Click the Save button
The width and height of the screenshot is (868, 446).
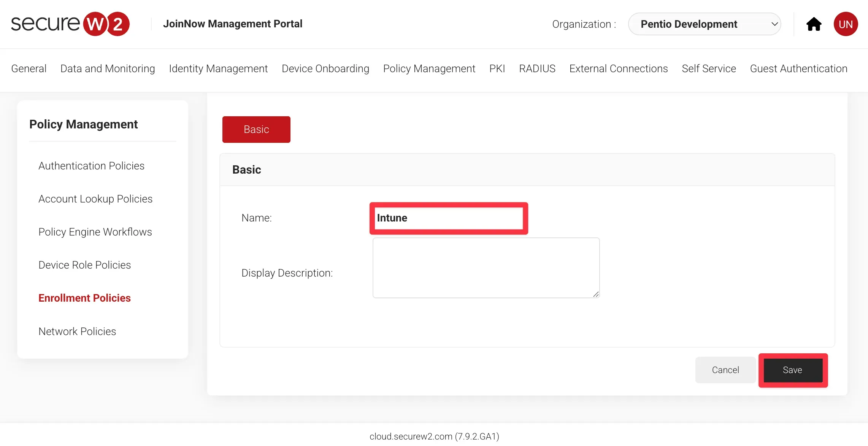pyautogui.click(x=792, y=370)
